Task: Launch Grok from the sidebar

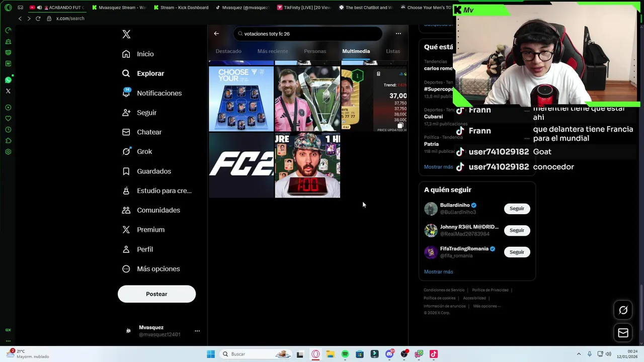Action: coord(137,151)
